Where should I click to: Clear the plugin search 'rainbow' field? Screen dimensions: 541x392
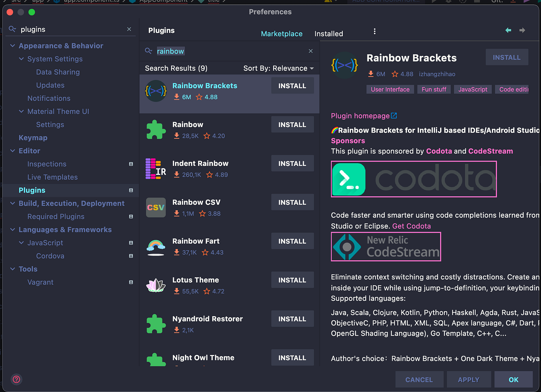[x=311, y=51]
